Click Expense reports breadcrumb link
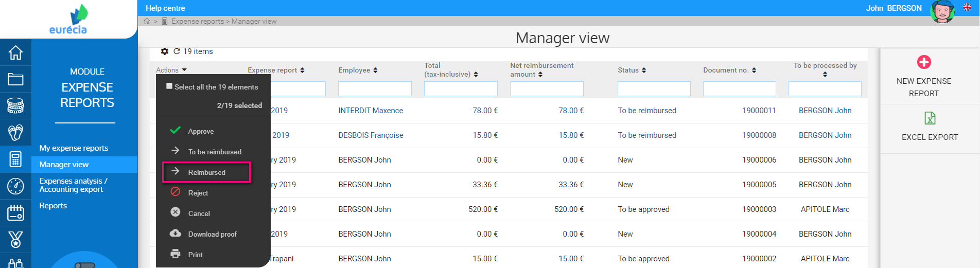The width and height of the screenshot is (980, 268). 198,21
